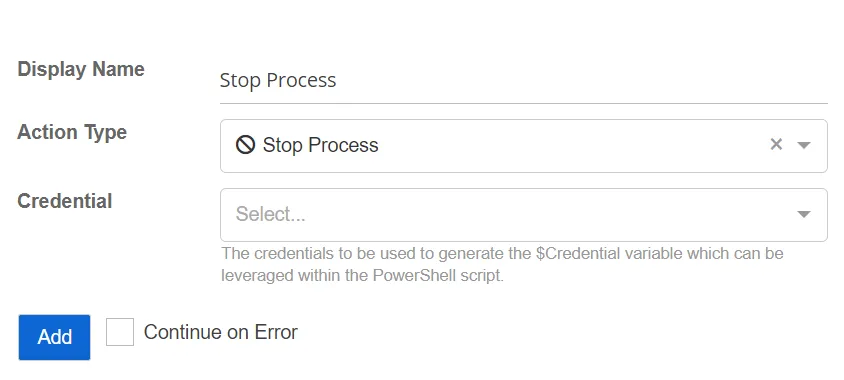Click the $Credential word in help text

click(x=576, y=253)
